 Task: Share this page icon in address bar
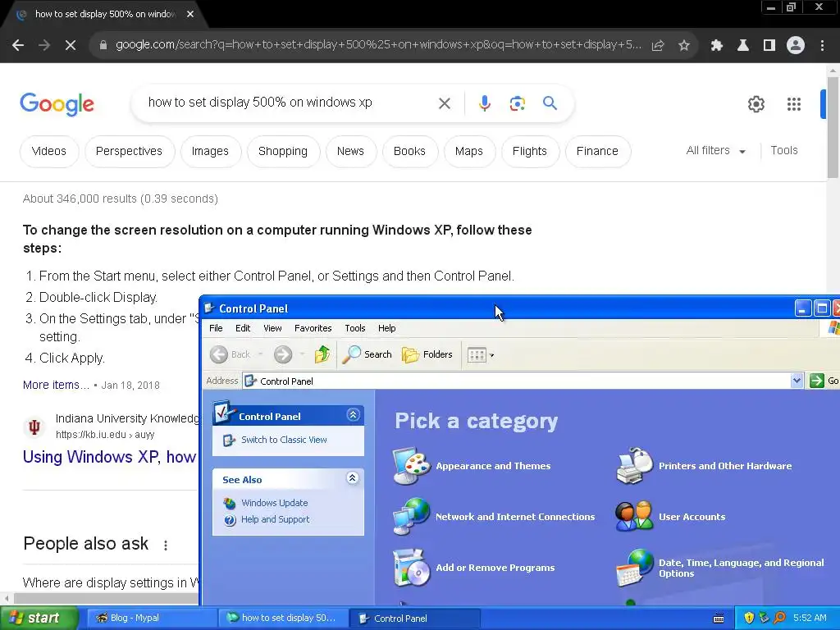coord(658,46)
